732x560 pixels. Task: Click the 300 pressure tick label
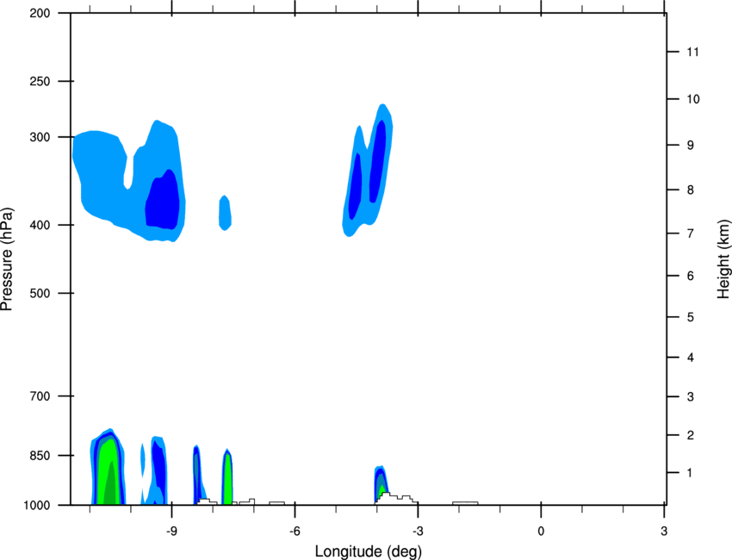tap(40, 137)
